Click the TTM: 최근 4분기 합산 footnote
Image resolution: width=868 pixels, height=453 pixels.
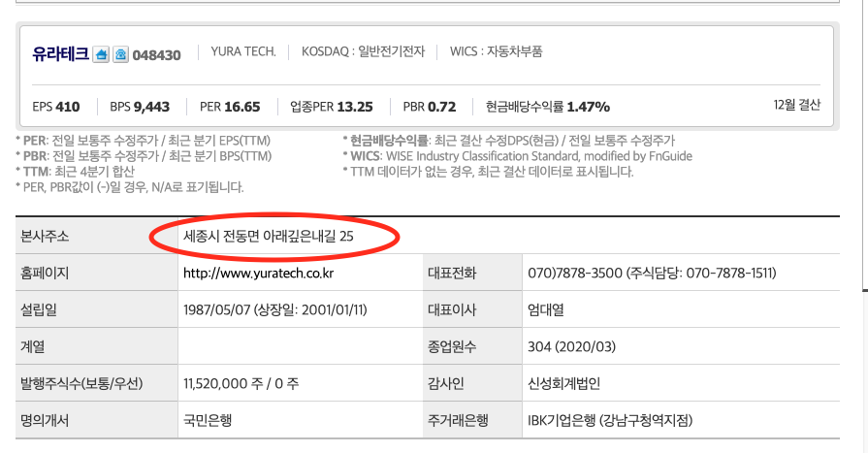pyautogui.click(x=76, y=172)
